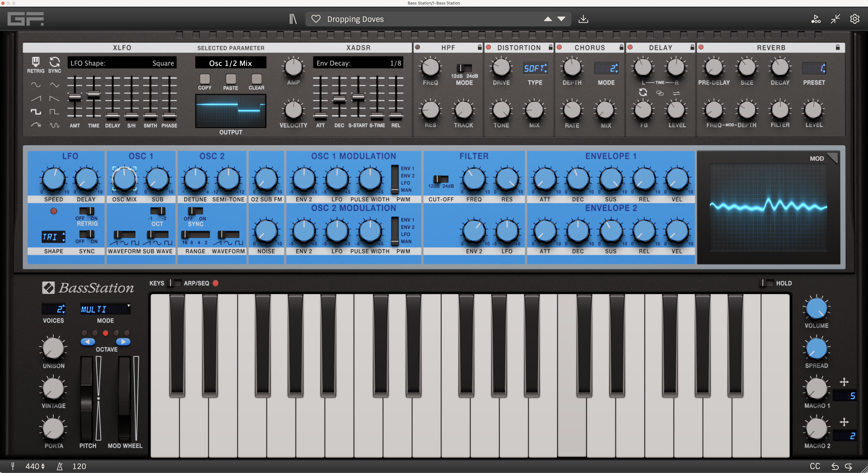Click the undo arrow in the status bar
Image resolution: width=868 pixels, height=473 pixels.
(835, 466)
